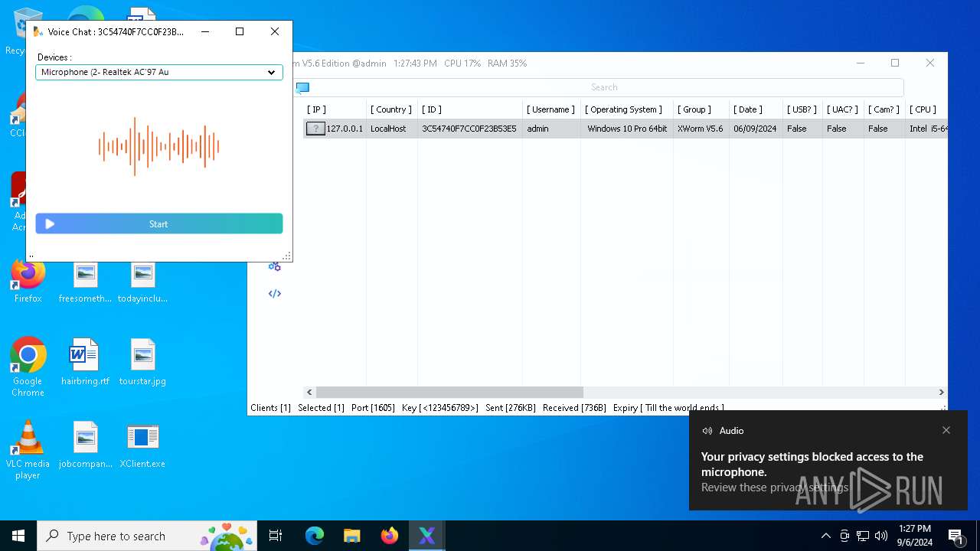Open the Action Center notifications icon
The image size is (980, 551).
[x=955, y=536]
